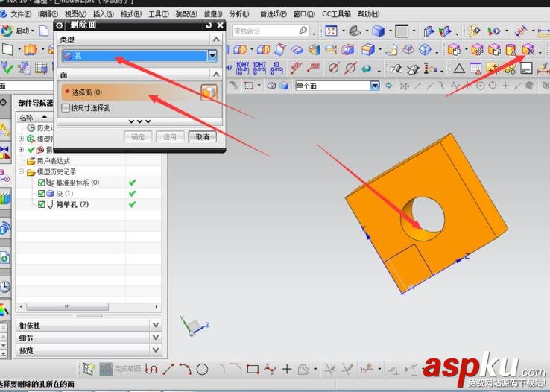Open the 编辑(E) menu
The height and width of the screenshot is (392, 550).
pyautogui.click(x=48, y=14)
